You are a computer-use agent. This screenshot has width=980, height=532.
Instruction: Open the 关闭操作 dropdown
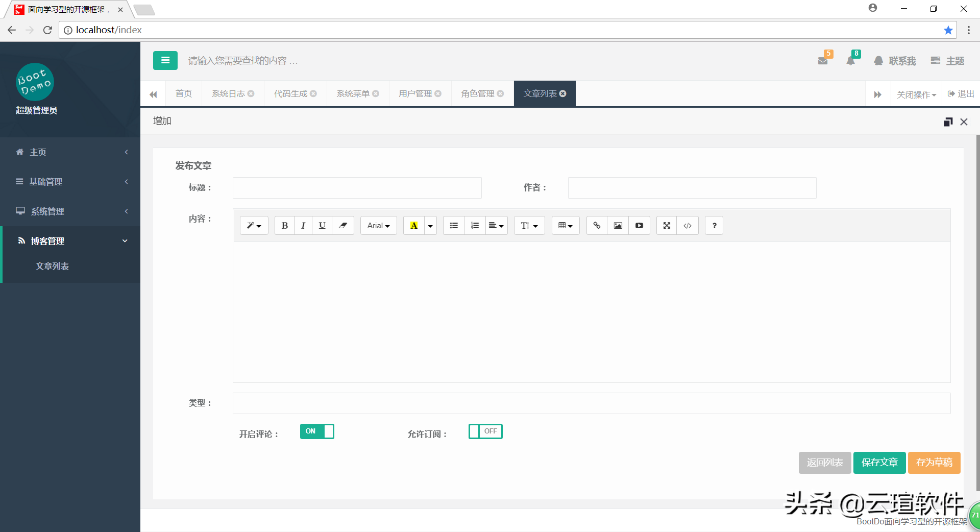[x=916, y=94]
